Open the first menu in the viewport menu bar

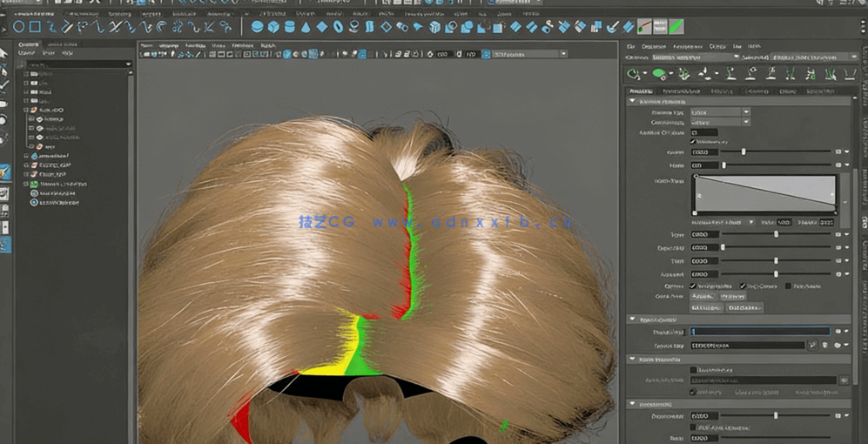click(x=146, y=45)
